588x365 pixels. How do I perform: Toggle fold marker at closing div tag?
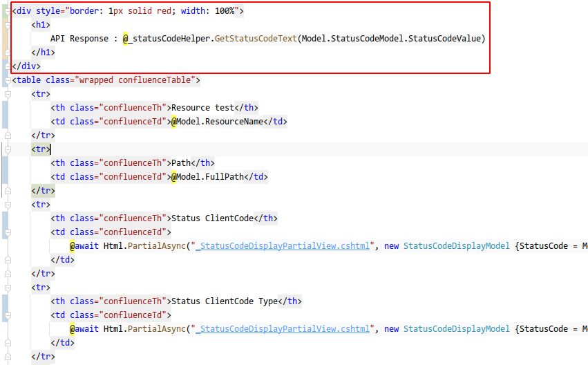pos(8,66)
